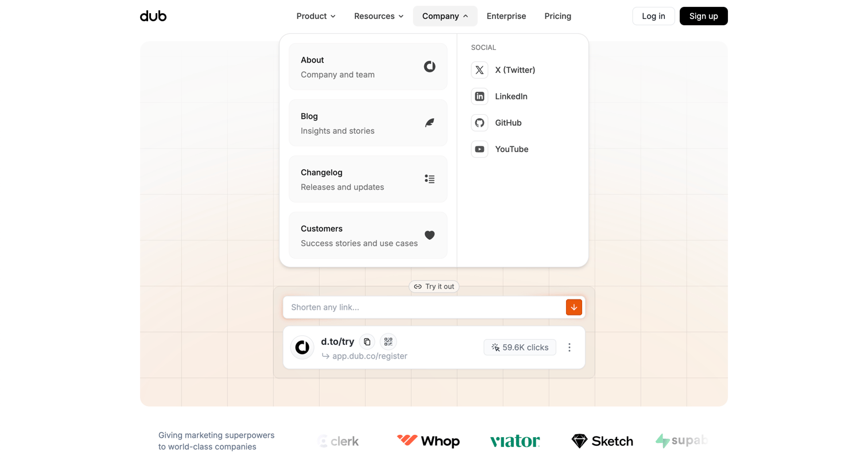Go to the Enterprise page

tap(506, 16)
